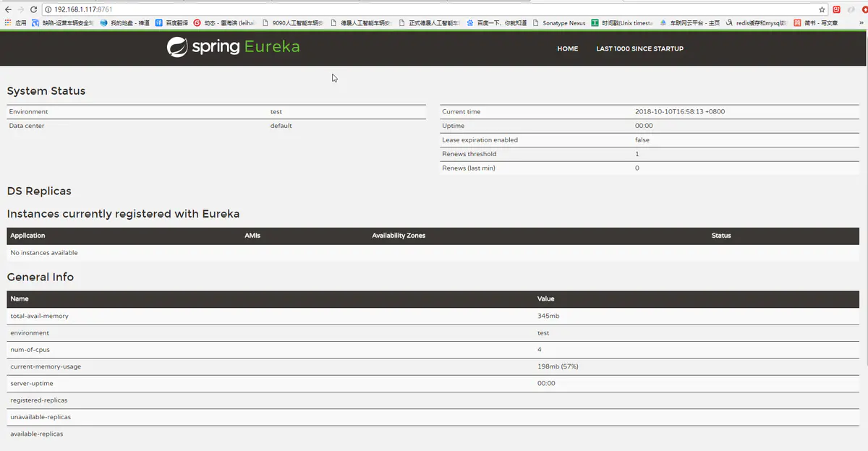Open the 9090人工智能车辆 bookmark

[x=293, y=22]
